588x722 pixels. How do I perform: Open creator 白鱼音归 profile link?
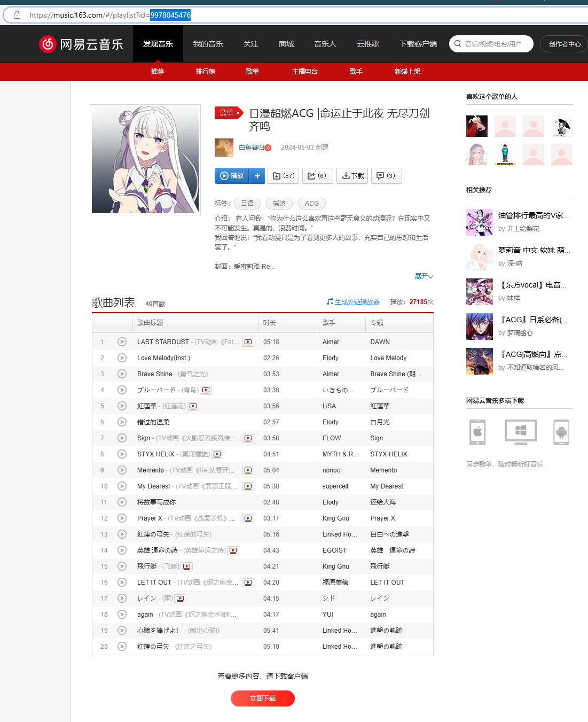tap(252, 147)
